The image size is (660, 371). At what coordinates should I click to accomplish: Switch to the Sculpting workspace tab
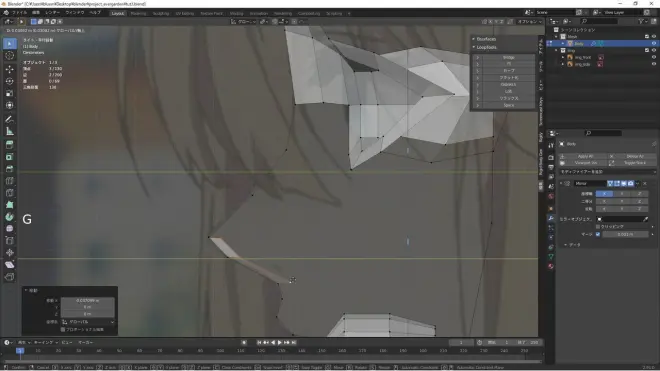161,13
